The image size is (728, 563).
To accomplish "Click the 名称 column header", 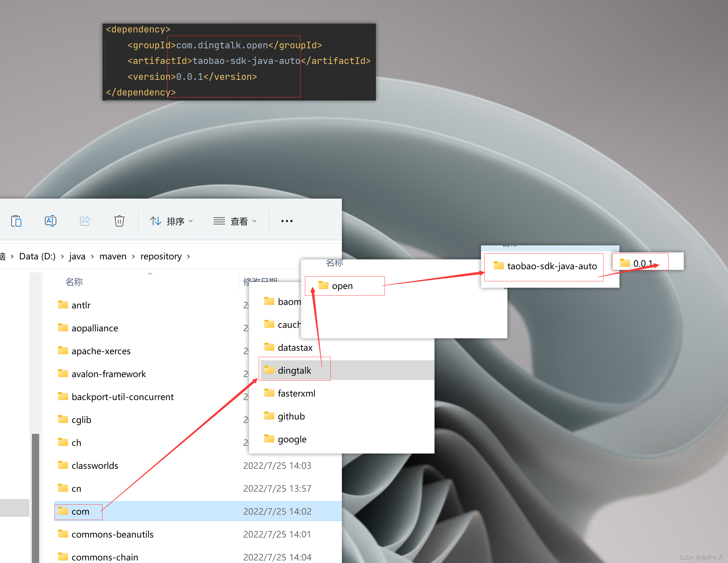I will [74, 282].
